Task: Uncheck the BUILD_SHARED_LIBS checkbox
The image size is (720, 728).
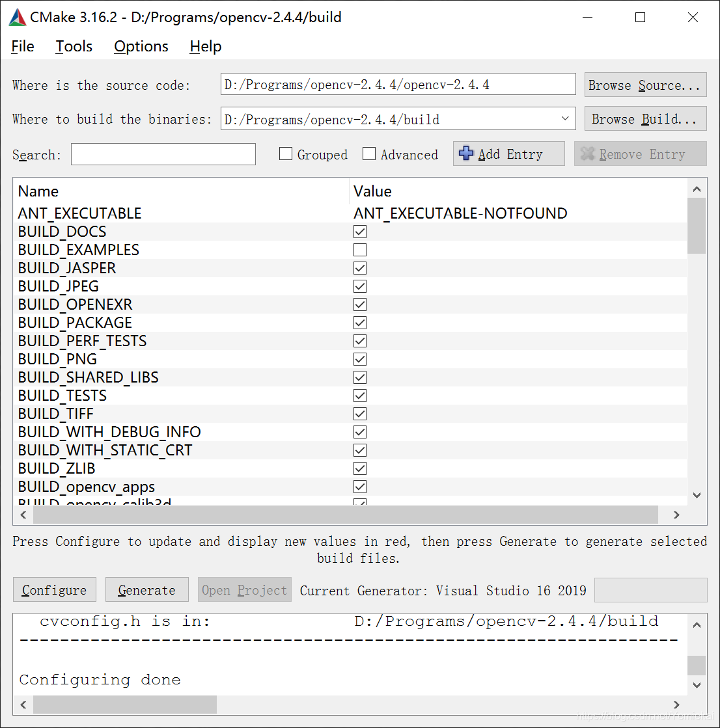Action: coord(360,377)
